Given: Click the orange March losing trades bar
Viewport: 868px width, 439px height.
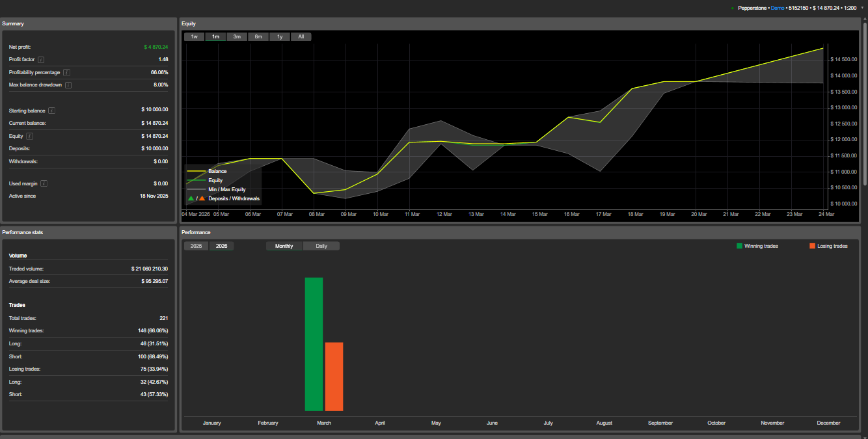Looking at the screenshot, I should pyautogui.click(x=334, y=377).
